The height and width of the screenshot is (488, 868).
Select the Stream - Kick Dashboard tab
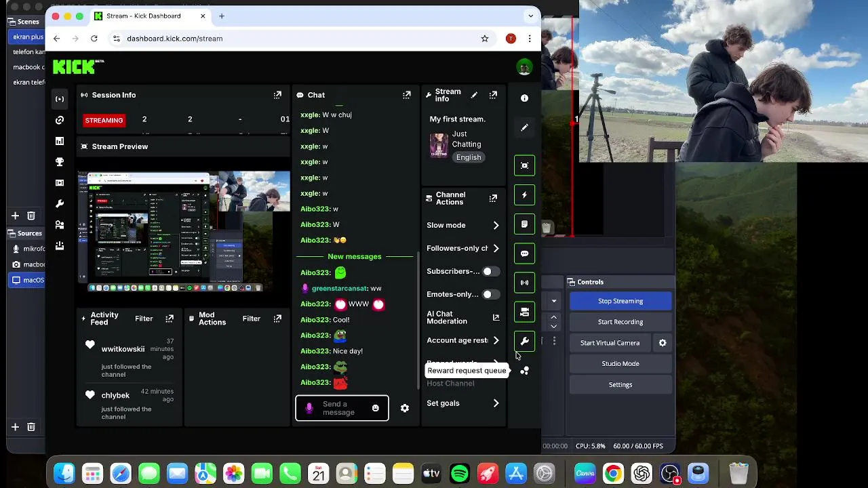(x=149, y=16)
